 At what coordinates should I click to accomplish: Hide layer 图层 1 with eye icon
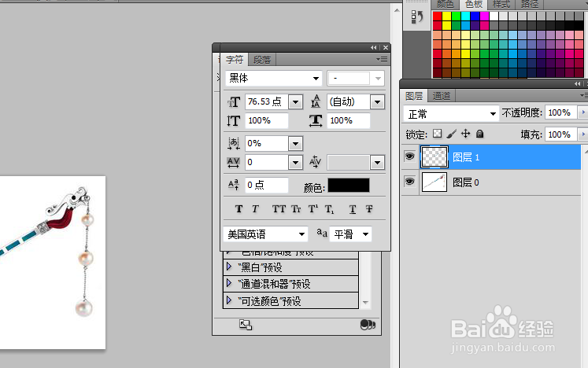tap(409, 156)
